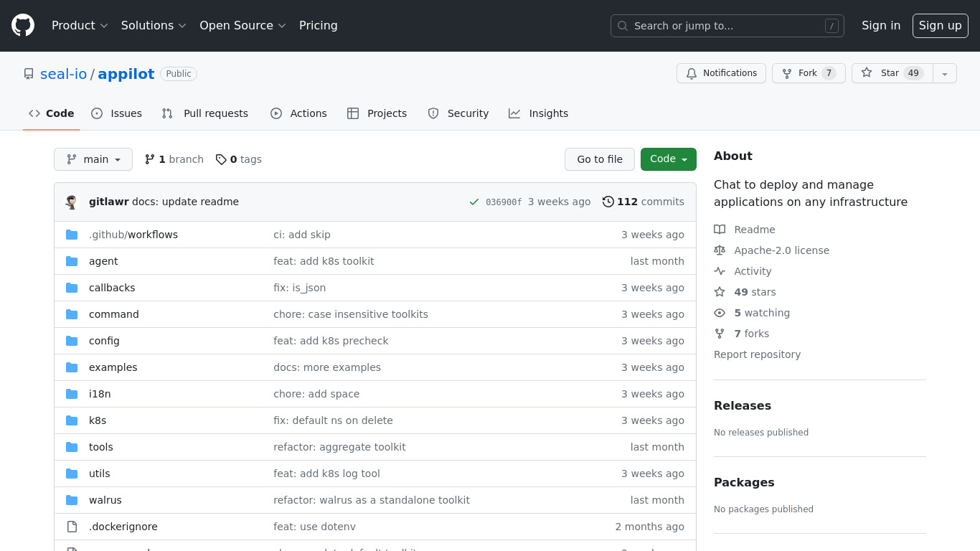The image size is (980, 551).
Task: Expand the Product menu
Action: coord(80,25)
